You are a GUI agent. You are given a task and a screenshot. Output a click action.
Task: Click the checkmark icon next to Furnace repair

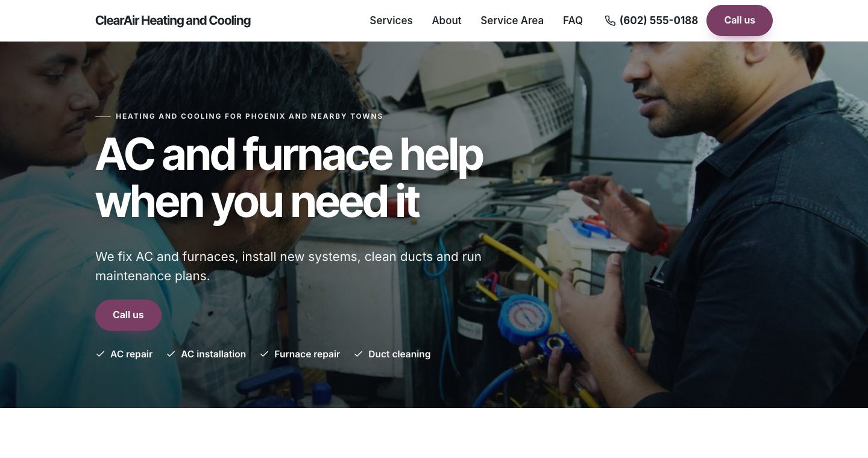pos(264,354)
